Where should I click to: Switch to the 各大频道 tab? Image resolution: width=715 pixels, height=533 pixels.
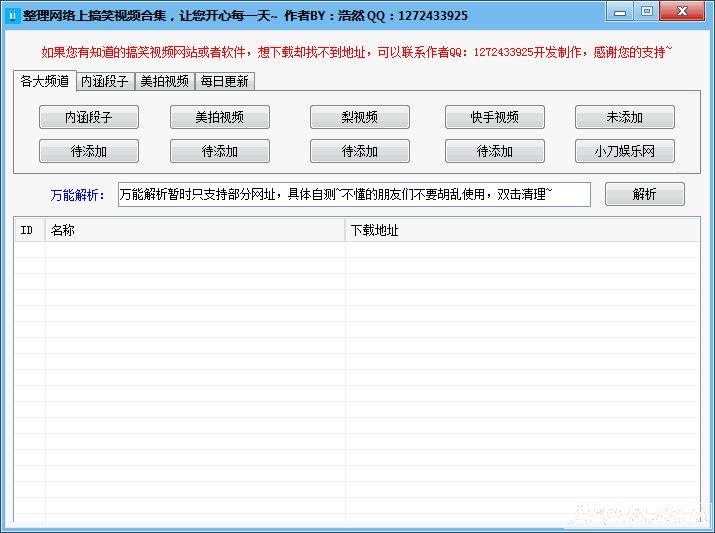coord(45,81)
